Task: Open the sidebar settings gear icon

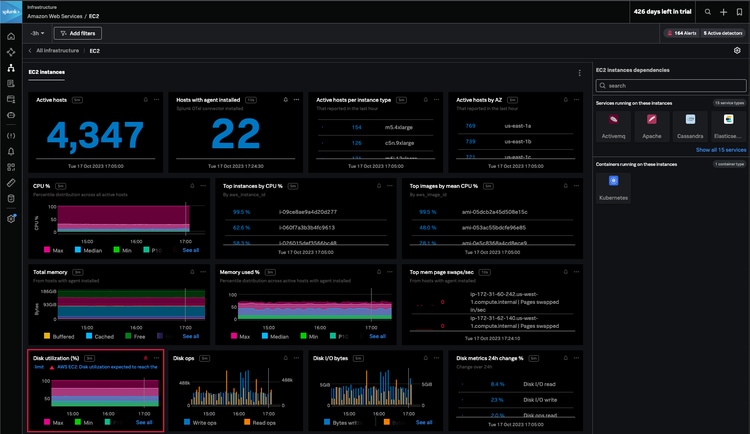Action: (11, 218)
